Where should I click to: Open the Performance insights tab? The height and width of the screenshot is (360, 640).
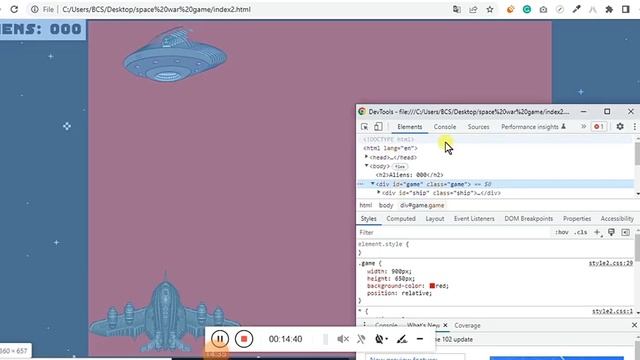tap(533, 127)
